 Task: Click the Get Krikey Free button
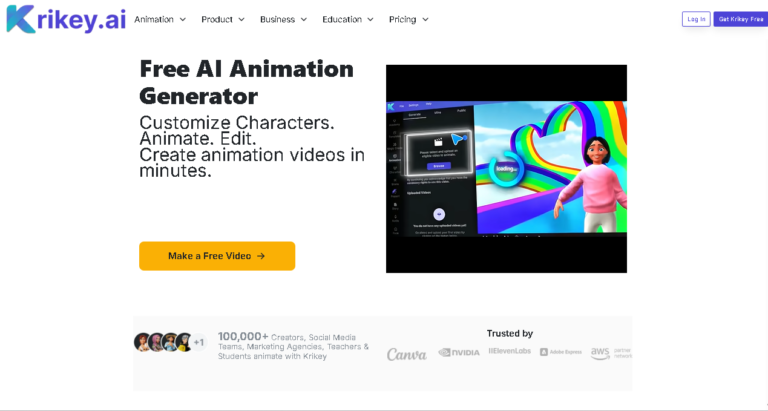click(x=741, y=19)
